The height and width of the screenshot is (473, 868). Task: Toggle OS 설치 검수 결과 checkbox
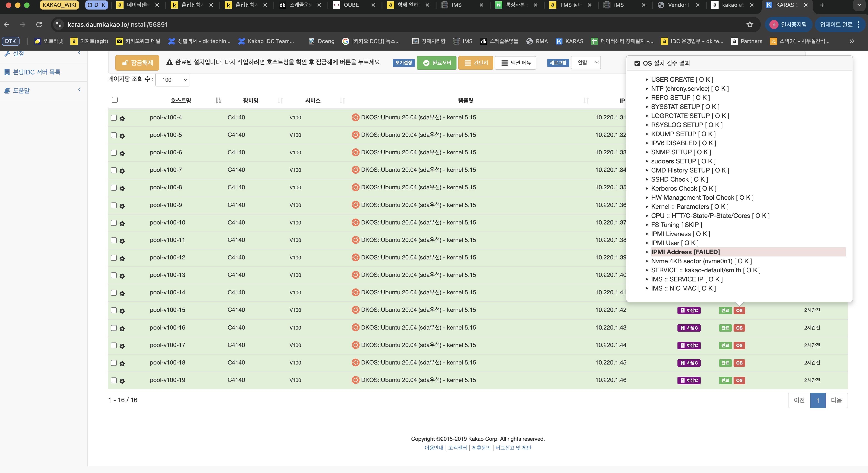pos(637,63)
